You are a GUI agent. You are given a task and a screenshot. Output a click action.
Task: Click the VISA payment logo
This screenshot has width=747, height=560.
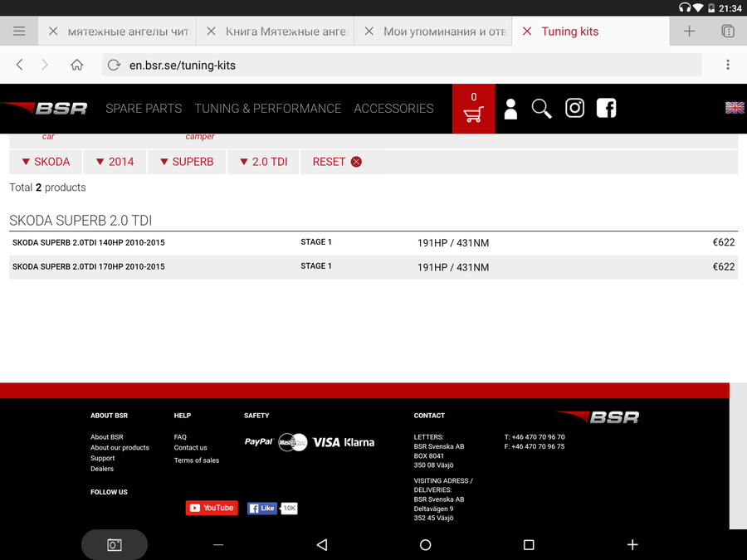click(x=326, y=442)
